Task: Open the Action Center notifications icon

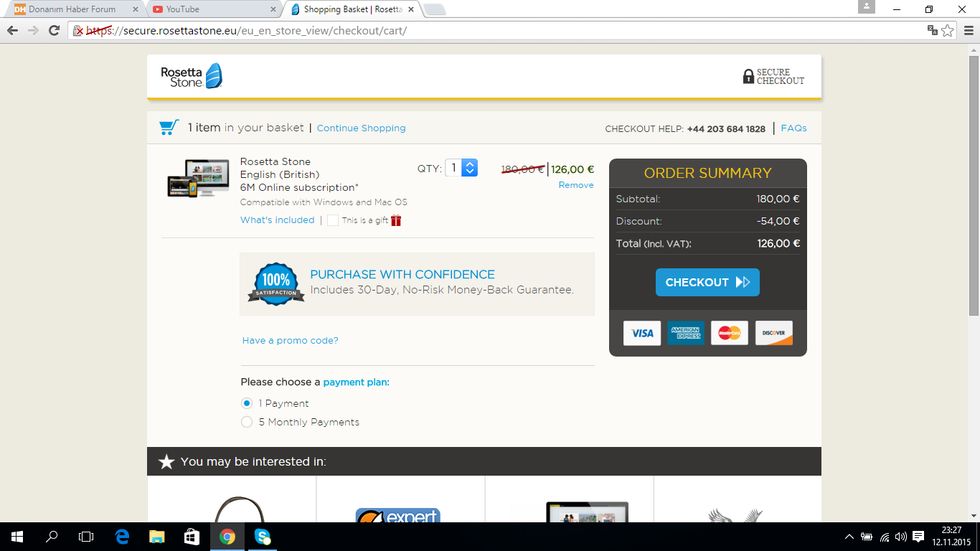Action: (x=918, y=537)
